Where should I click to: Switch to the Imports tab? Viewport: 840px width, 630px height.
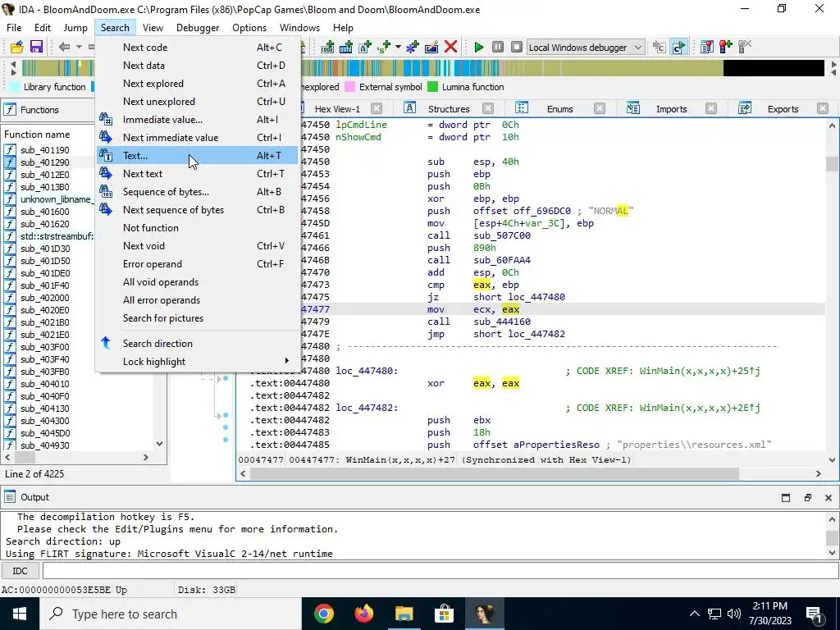coord(671,109)
